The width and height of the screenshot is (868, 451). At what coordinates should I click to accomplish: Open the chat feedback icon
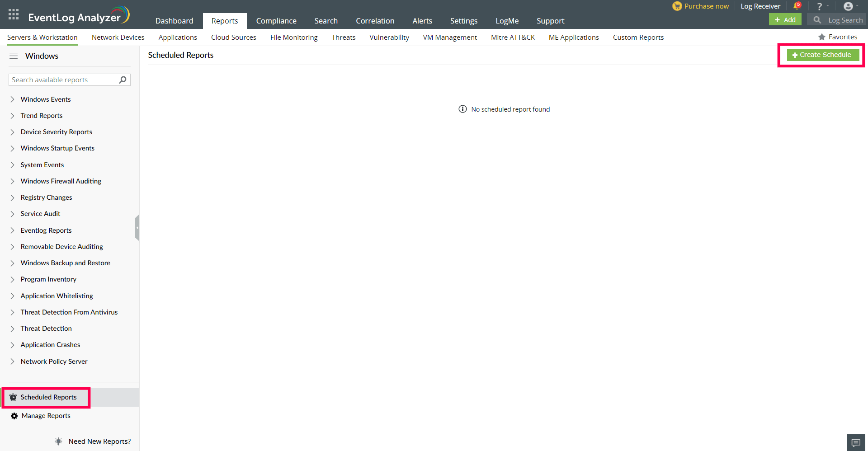[x=856, y=442]
